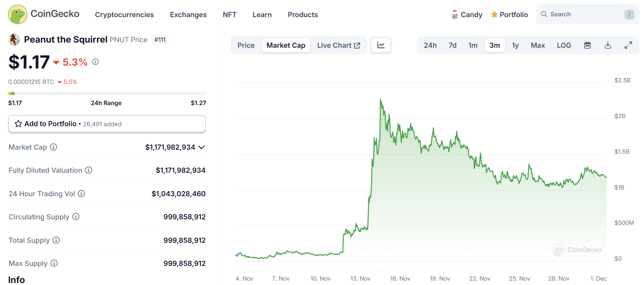Click the market cap peak on chart
644x285 pixels.
point(380,100)
